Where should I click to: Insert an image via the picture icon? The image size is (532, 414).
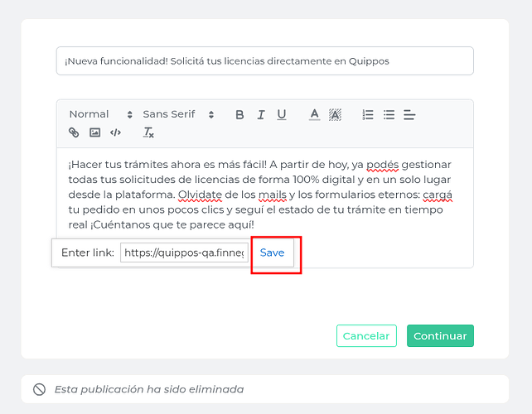point(94,132)
